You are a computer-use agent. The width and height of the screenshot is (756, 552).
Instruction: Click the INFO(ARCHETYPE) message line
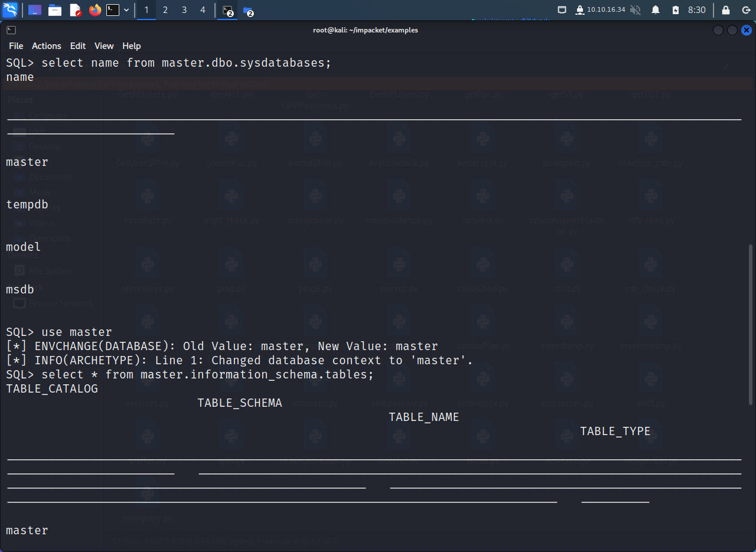click(x=240, y=360)
